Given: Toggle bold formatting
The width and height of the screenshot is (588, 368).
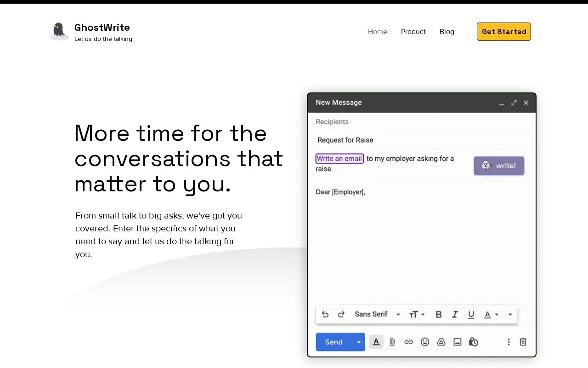Looking at the screenshot, I should pyautogui.click(x=439, y=315).
